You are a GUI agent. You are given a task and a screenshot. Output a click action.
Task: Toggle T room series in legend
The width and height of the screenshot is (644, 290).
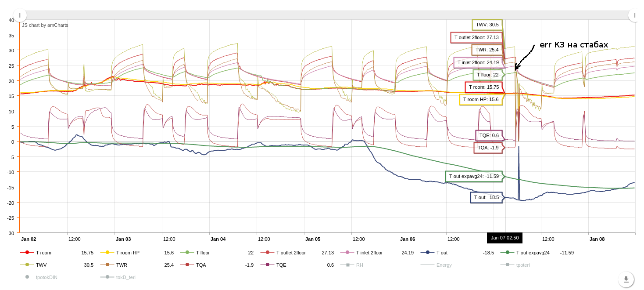57,253
